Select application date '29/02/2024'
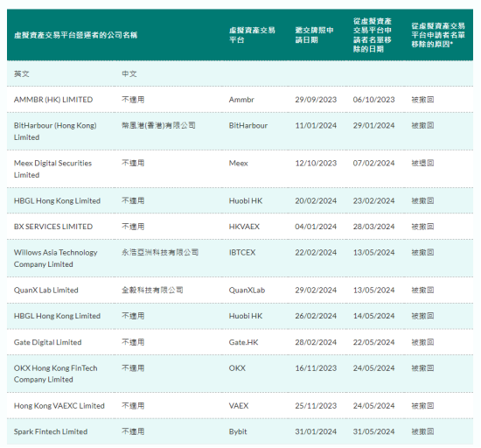This screenshot has height=448, width=481. [316, 290]
